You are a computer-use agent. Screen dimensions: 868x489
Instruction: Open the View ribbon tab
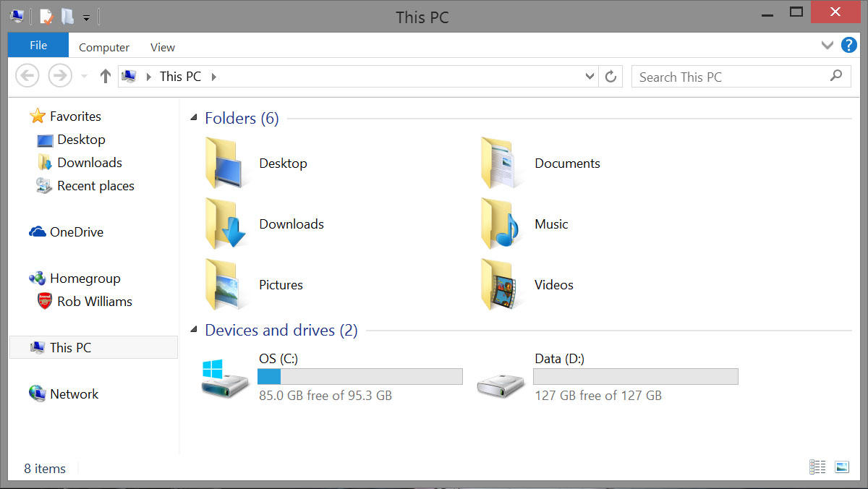pos(163,47)
